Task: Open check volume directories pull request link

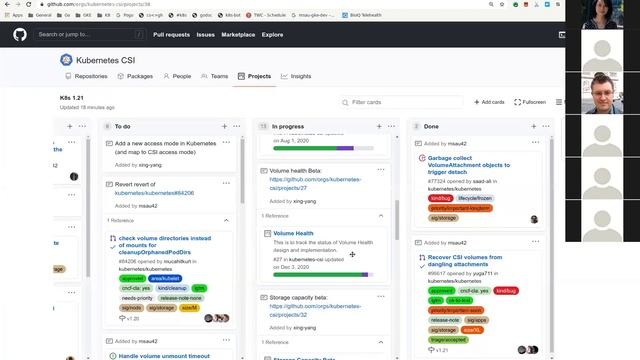Action: [x=165, y=245]
